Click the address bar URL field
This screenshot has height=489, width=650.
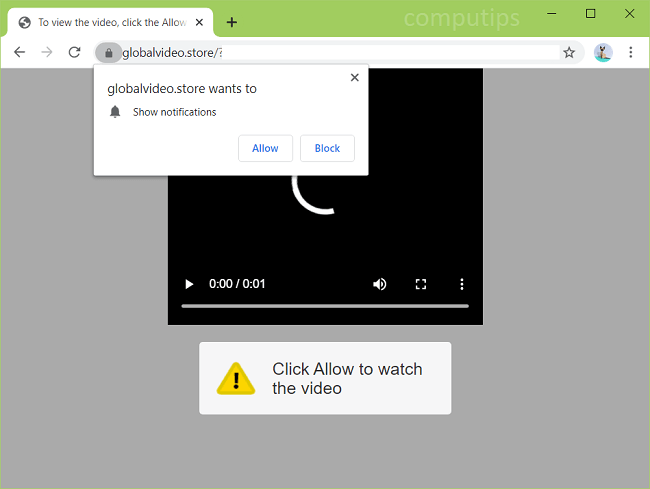(x=340, y=52)
